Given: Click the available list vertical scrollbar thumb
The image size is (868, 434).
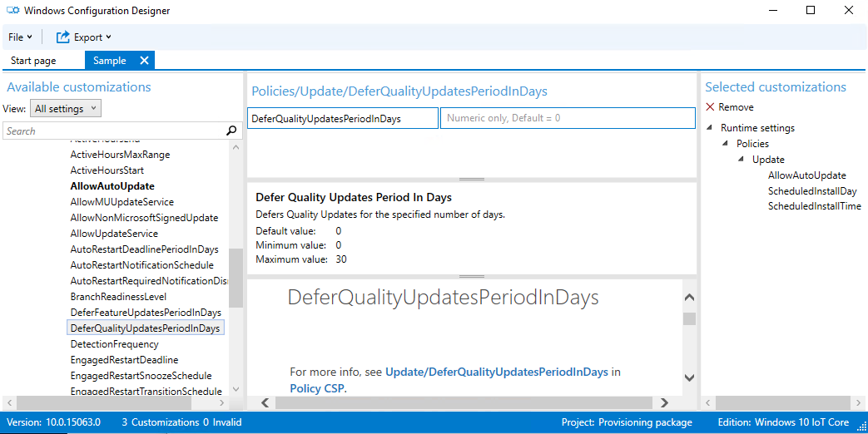Looking at the screenshot, I should [236, 278].
